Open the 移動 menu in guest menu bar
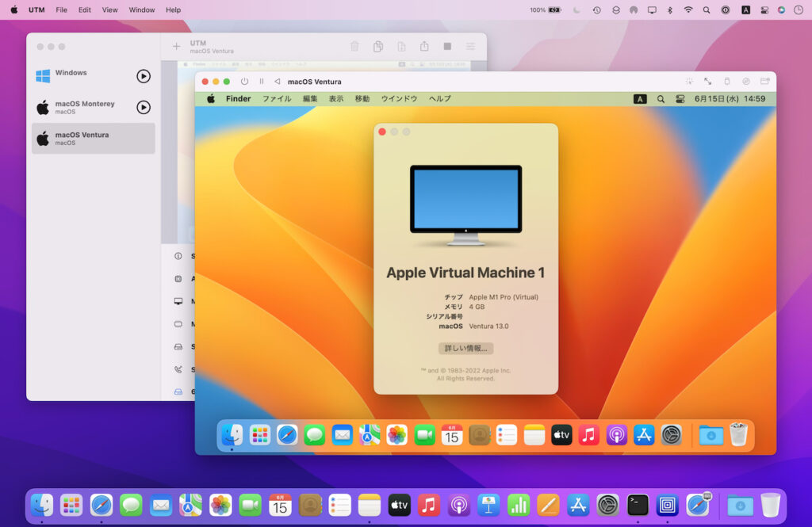The height and width of the screenshot is (527, 812). (361, 98)
